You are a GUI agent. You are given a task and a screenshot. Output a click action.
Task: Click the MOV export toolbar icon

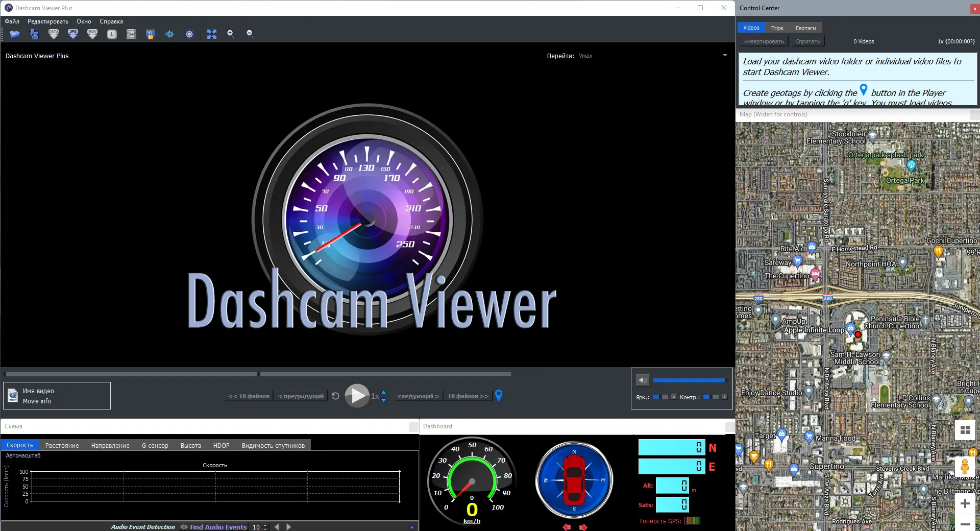92,34
